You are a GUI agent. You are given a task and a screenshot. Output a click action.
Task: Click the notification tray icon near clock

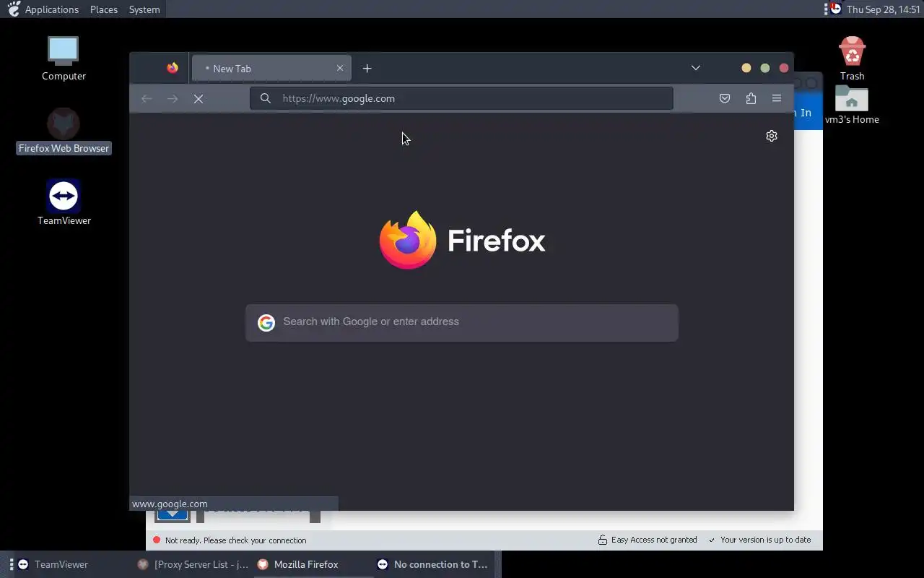pyautogui.click(x=834, y=9)
